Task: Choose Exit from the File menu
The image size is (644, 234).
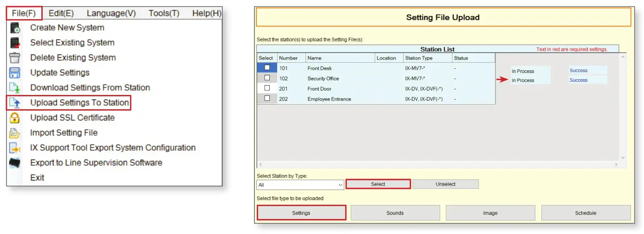Action: tap(37, 178)
